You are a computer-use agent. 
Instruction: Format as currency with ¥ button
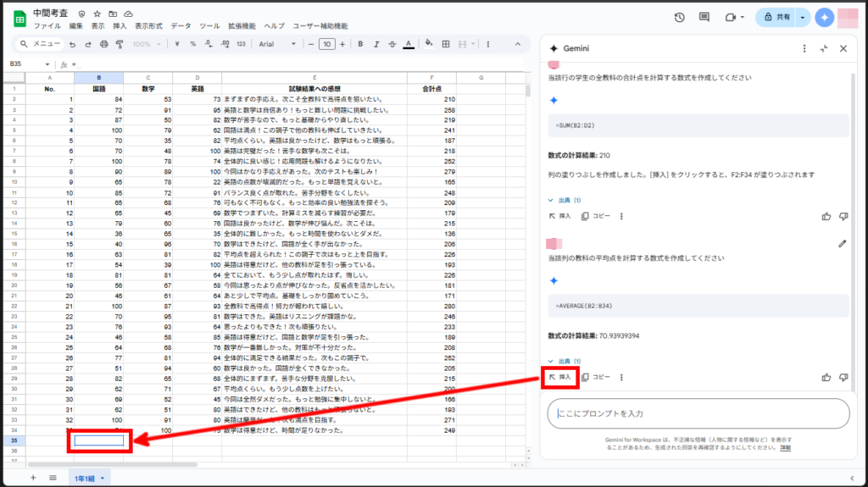click(176, 44)
